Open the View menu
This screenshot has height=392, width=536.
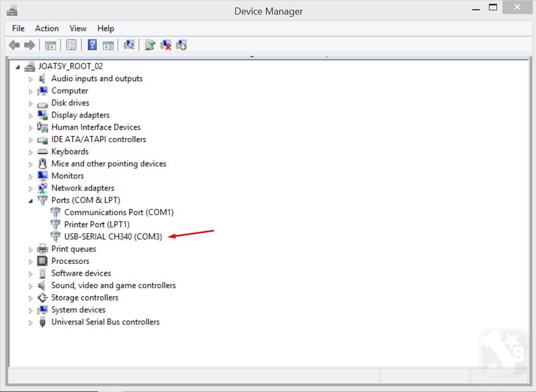coord(78,28)
